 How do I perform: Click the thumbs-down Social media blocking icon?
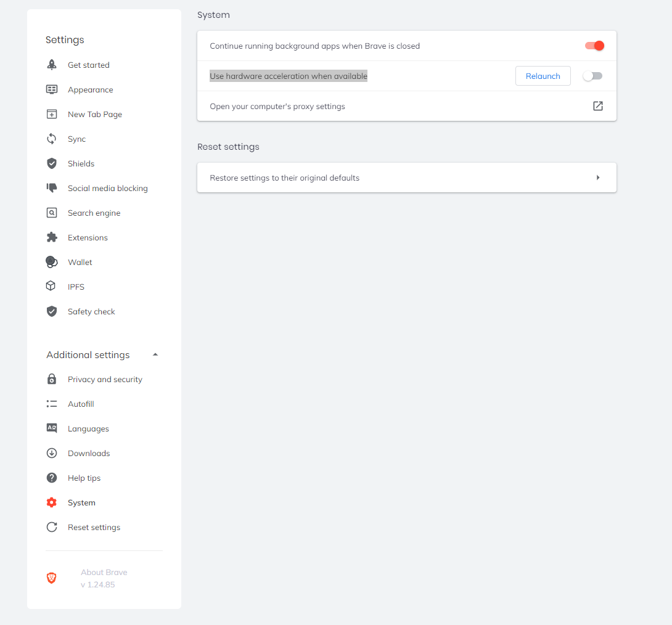point(51,187)
